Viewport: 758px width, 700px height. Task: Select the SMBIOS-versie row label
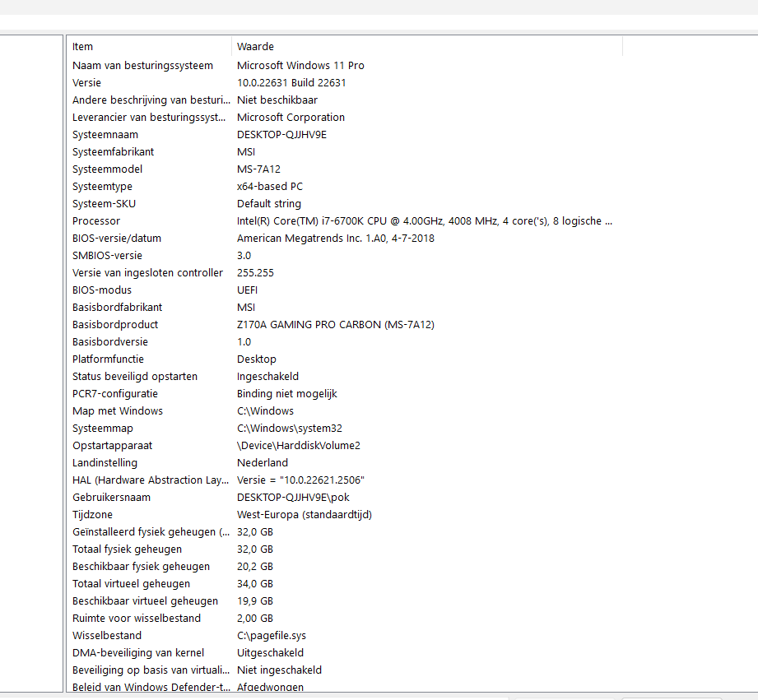coord(107,256)
